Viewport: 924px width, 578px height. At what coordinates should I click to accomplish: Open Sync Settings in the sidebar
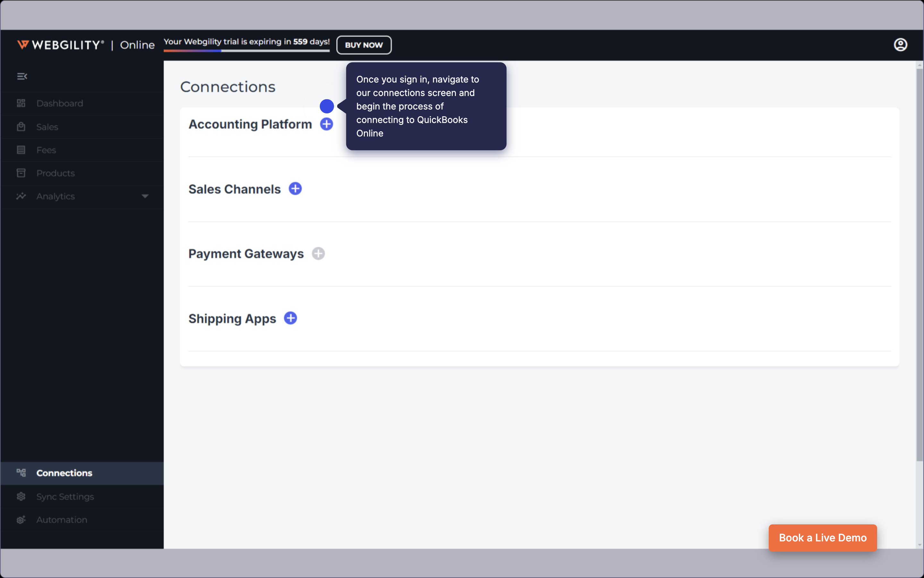point(82,496)
